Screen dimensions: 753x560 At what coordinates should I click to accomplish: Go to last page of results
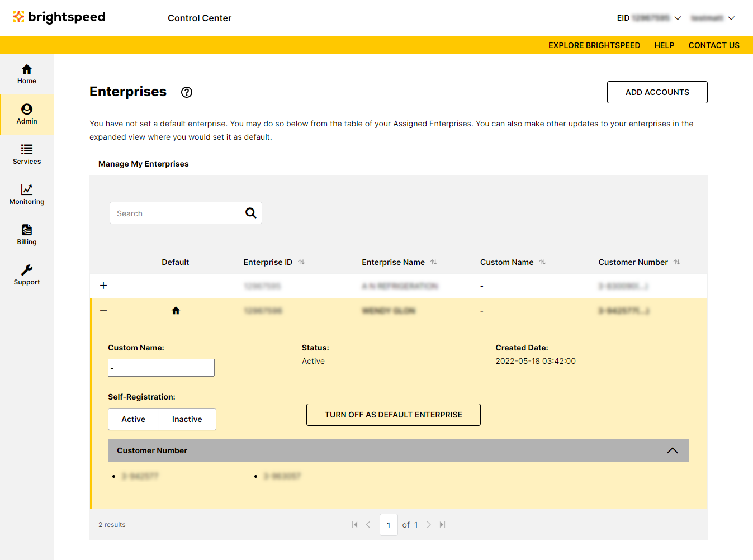pos(442,525)
